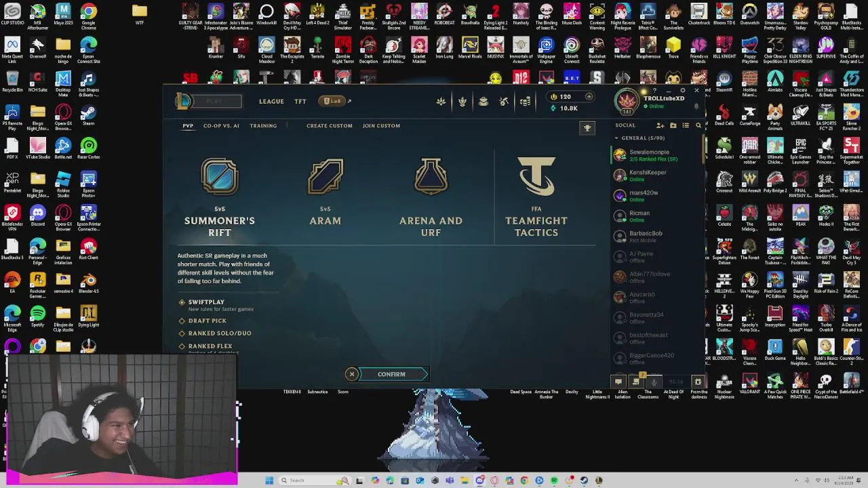Switch to the PVP tab
The image size is (868, 488).
(x=188, y=125)
